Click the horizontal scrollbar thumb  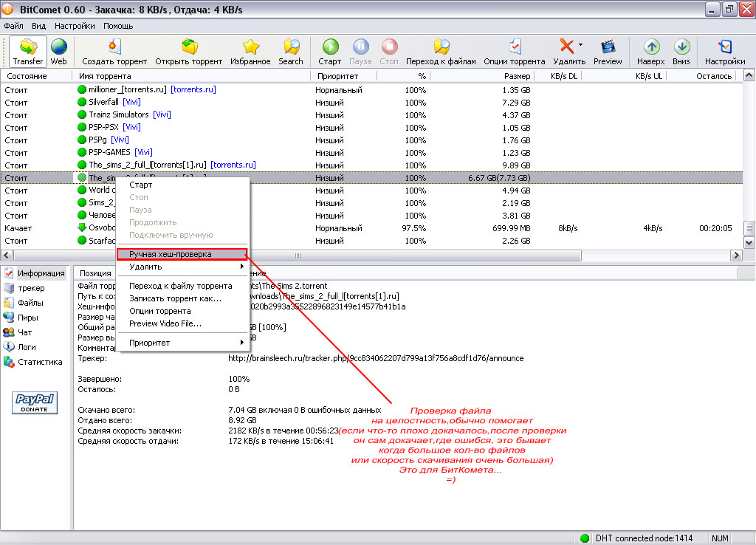pos(298,255)
